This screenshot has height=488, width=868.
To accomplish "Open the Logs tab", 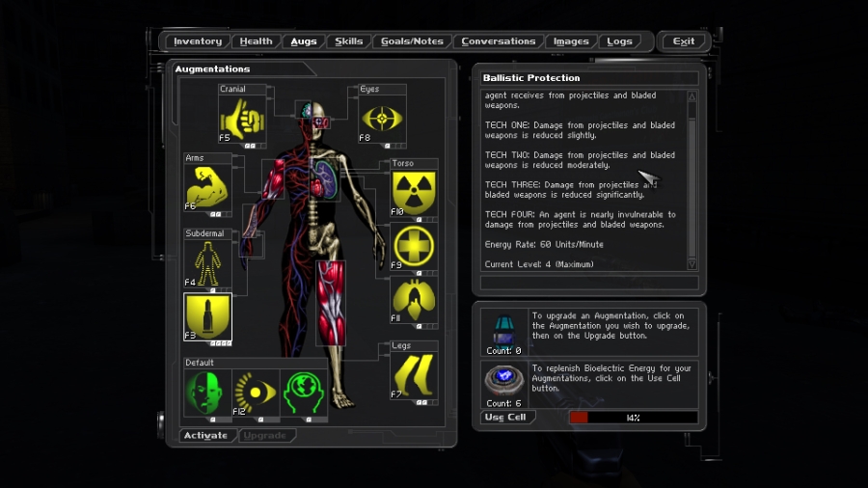I will pos(619,41).
